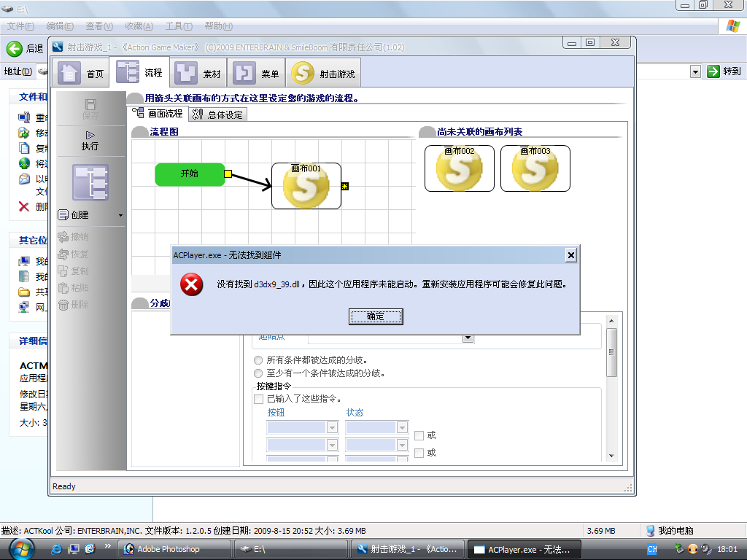The width and height of the screenshot is (747, 560).
Task: Select the 总体设定 sub-tab
Action: [217, 114]
